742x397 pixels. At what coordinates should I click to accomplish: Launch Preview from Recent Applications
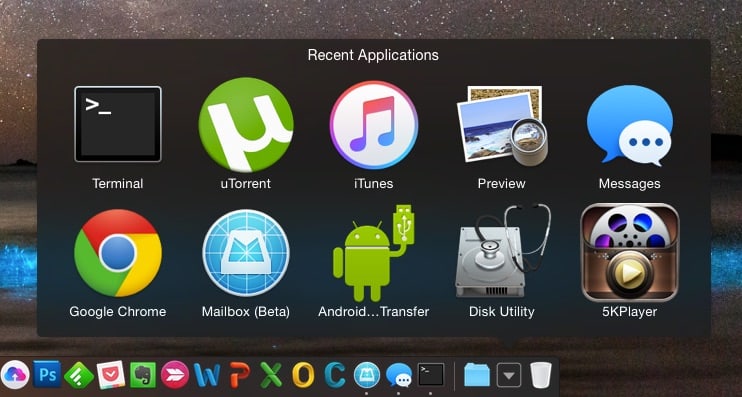[502, 125]
